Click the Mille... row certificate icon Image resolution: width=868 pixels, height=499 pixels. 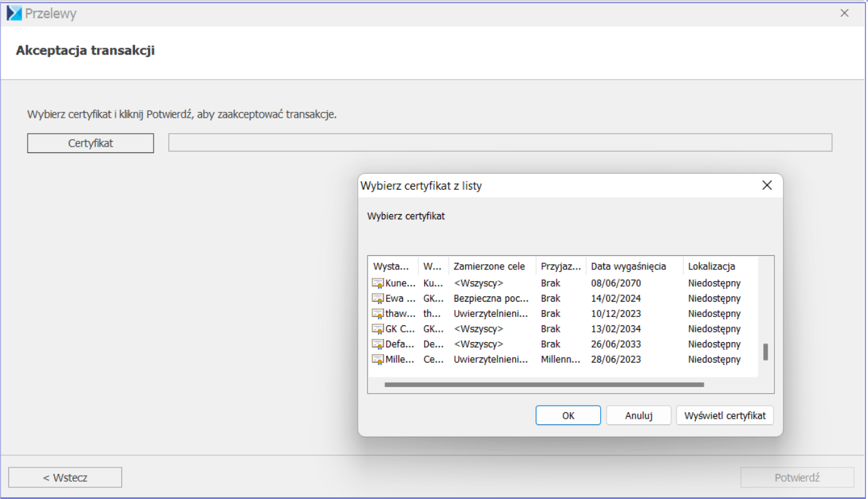tap(378, 359)
